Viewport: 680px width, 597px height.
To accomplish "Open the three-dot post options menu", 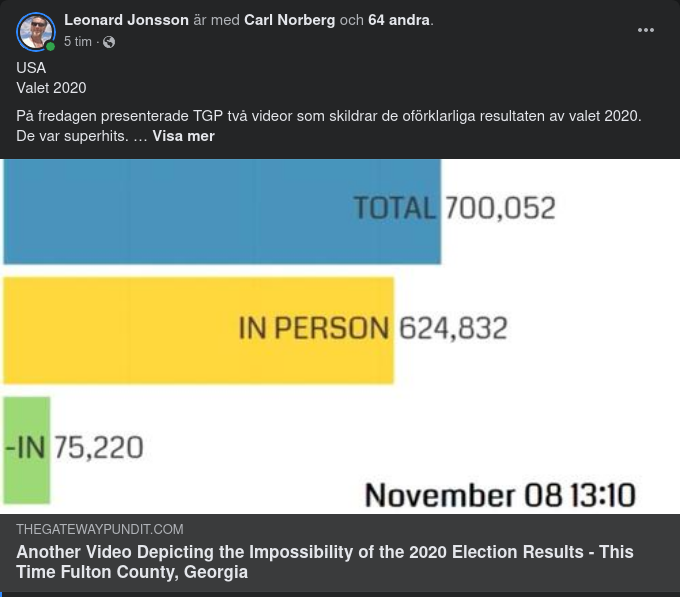I will point(646,30).
